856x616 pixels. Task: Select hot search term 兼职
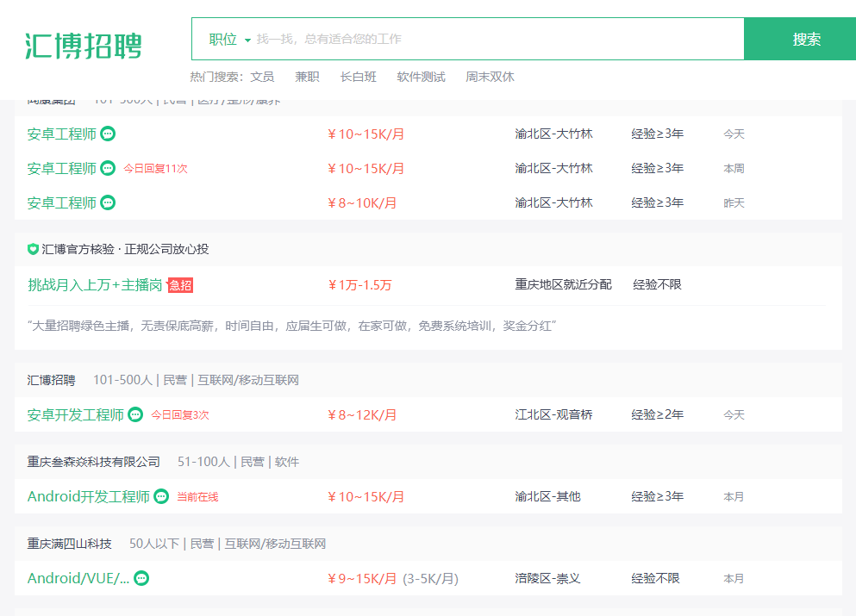coord(307,77)
